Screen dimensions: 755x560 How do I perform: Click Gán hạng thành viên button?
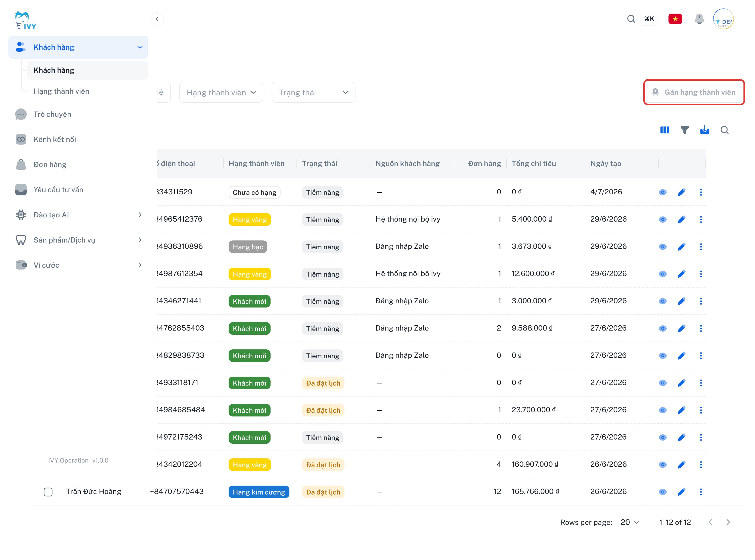[694, 92]
